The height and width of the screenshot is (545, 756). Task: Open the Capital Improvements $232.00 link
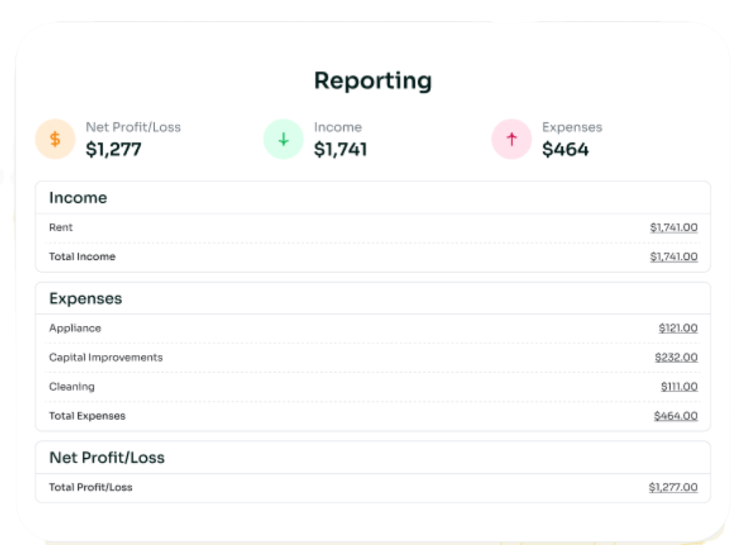[676, 357]
